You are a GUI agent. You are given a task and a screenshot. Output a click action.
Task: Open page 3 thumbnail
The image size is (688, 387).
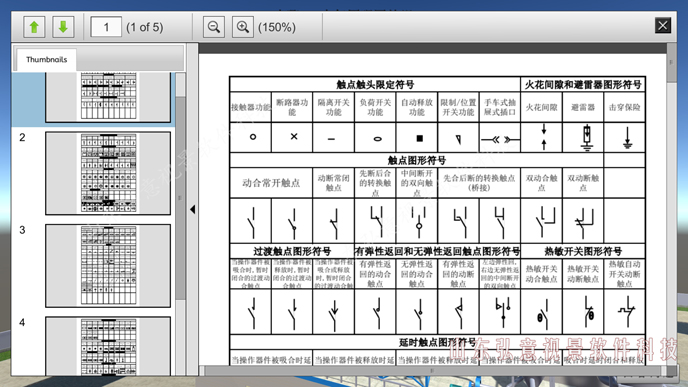point(108,266)
